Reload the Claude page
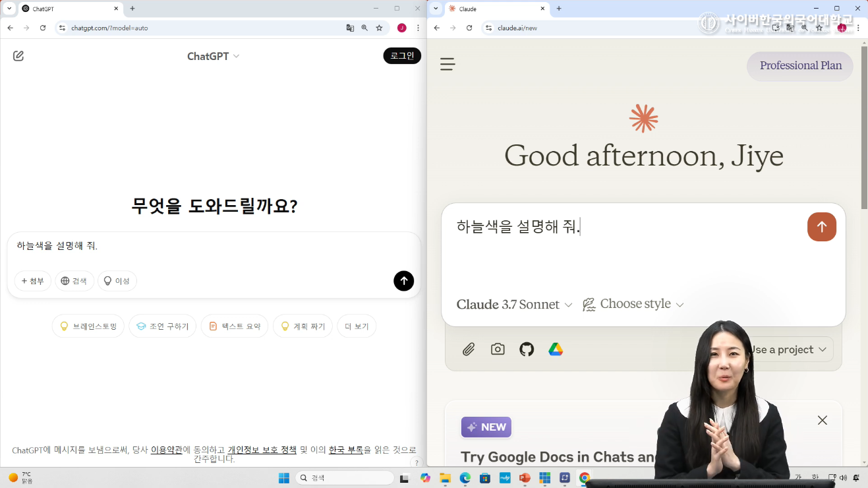This screenshot has height=488, width=868. [x=469, y=28]
